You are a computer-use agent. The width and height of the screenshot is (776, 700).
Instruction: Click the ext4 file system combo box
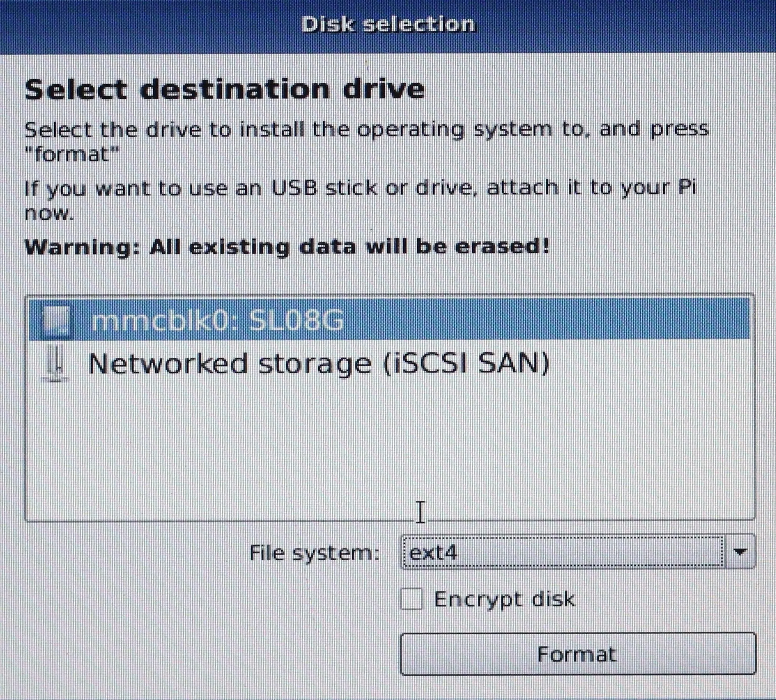(x=578, y=552)
